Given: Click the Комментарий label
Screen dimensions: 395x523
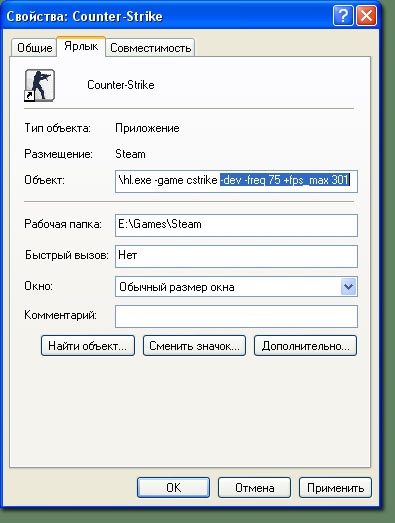Looking at the screenshot, I should click(60, 315).
